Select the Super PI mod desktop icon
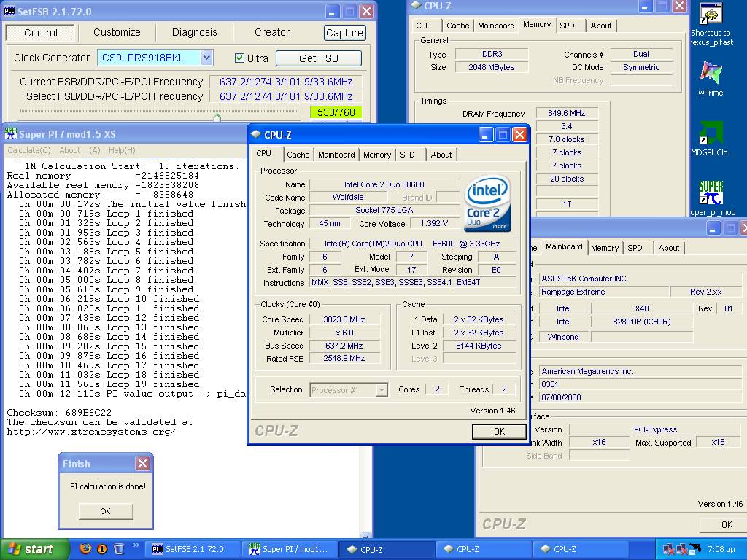 click(x=711, y=192)
